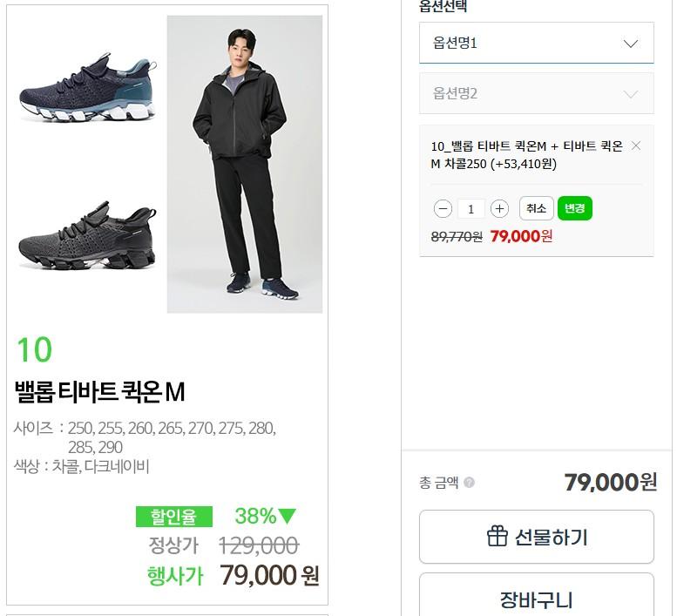Click the green 할인율 badge

(x=173, y=517)
